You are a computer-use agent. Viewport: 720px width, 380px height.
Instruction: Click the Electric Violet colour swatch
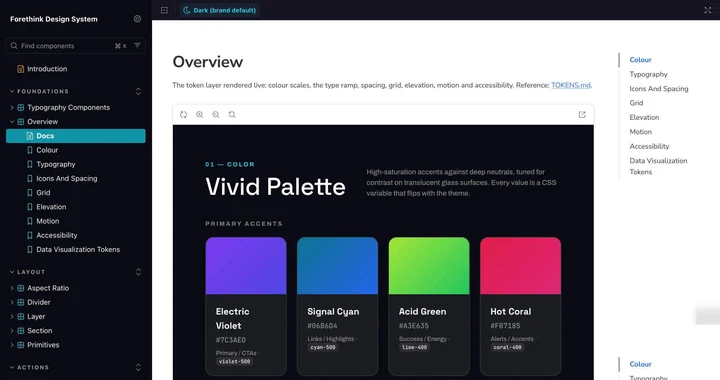pos(246,266)
